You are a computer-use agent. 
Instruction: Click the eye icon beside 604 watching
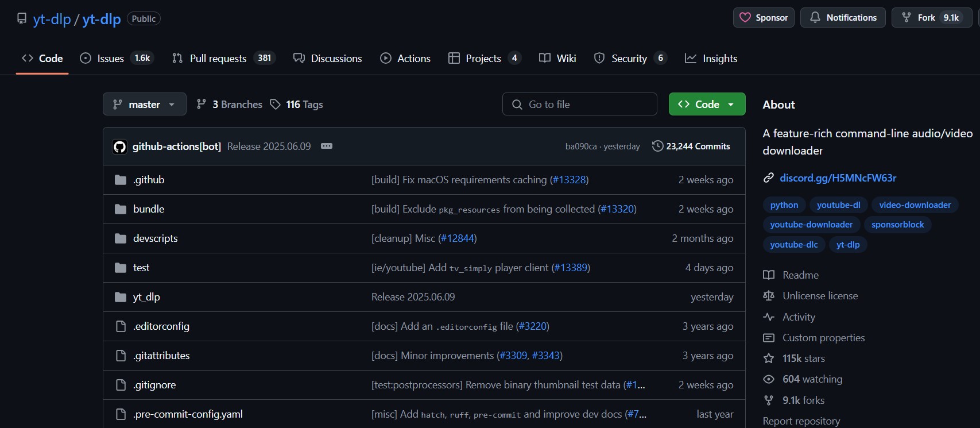[769, 379]
